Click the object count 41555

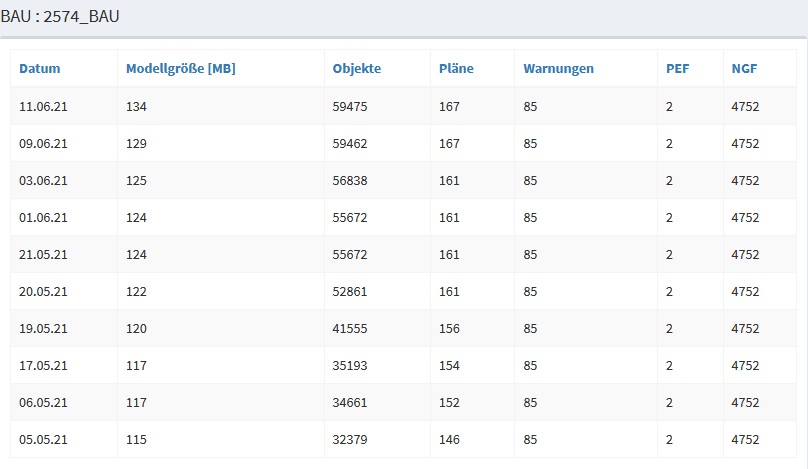point(350,328)
